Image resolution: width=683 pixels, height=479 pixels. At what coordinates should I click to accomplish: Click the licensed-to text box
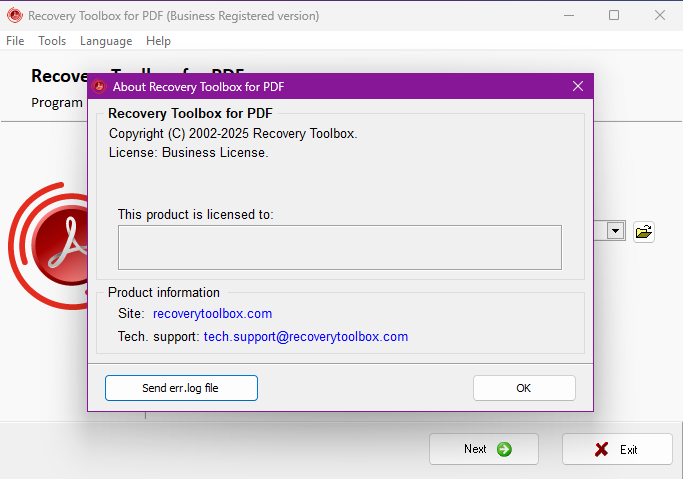point(339,247)
